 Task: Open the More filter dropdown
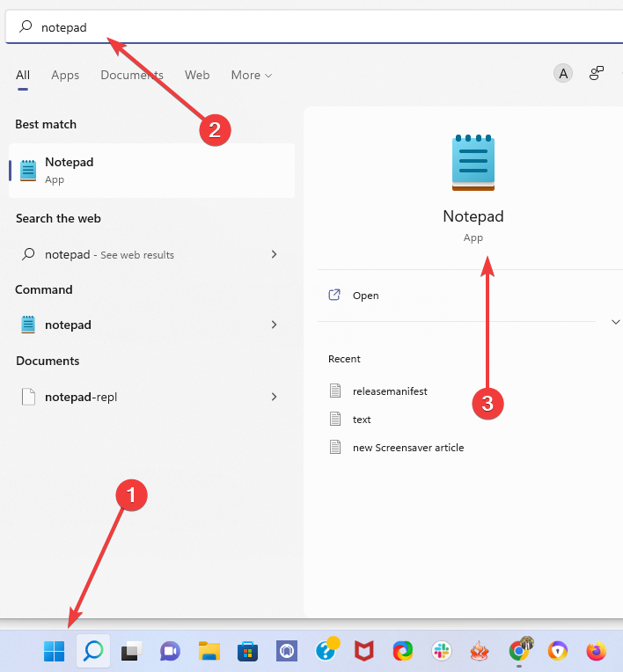pos(252,75)
